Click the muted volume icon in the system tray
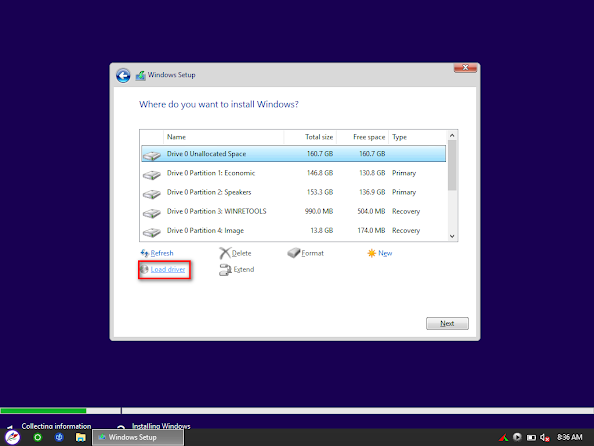594x446 pixels. 545,438
